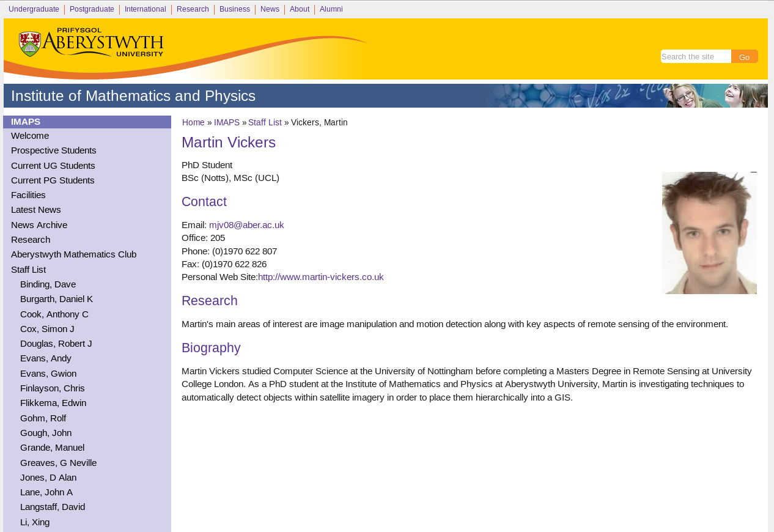Image resolution: width=774 pixels, height=532 pixels.
Task: Select staff member Langstaff, David
Action: [x=53, y=507]
